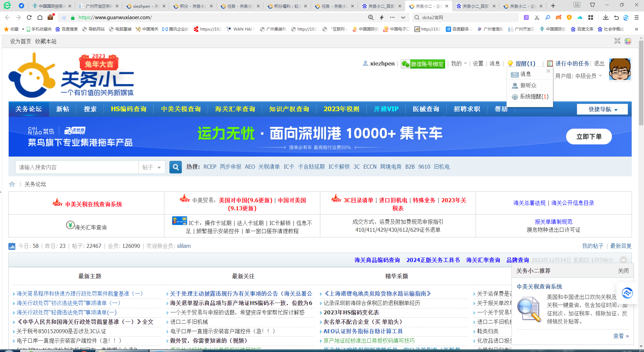The height and width of the screenshot is (352, 644).
Task: Click the dota2官网 browser search box
Action: [466, 17]
